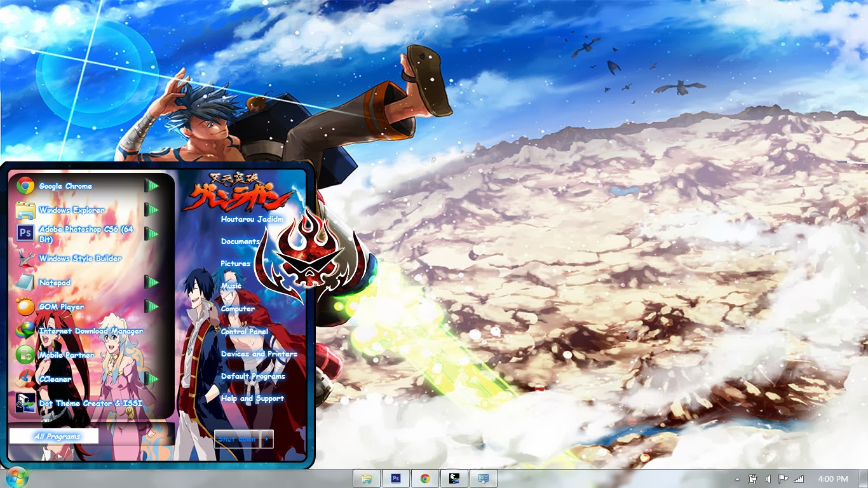Expand Google Chrome jump list arrow
The width and height of the screenshot is (868, 488).
pyautogui.click(x=151, y=186)
